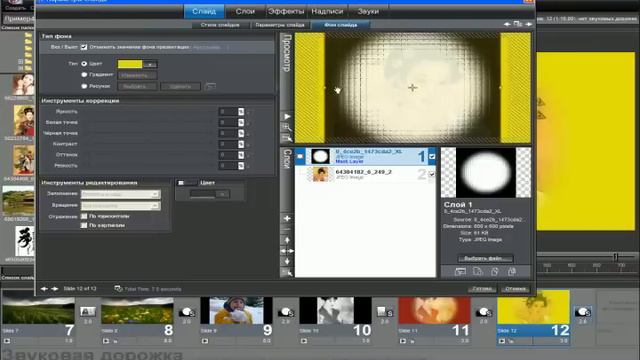Click third icon under Слой 1 info panel
The height and width of the screenshot is (360, 640).
point(495,271)
